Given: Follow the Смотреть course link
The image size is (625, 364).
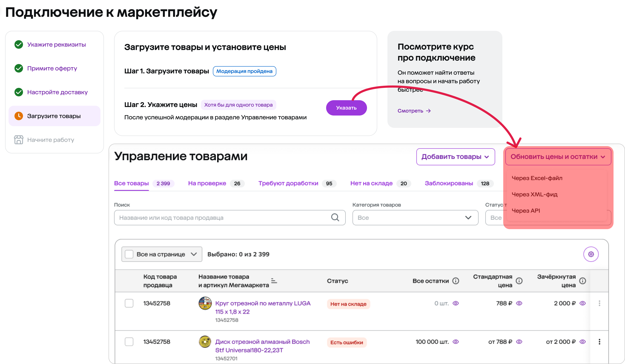Looking at the screenshot, I should (x=414, y=111).
